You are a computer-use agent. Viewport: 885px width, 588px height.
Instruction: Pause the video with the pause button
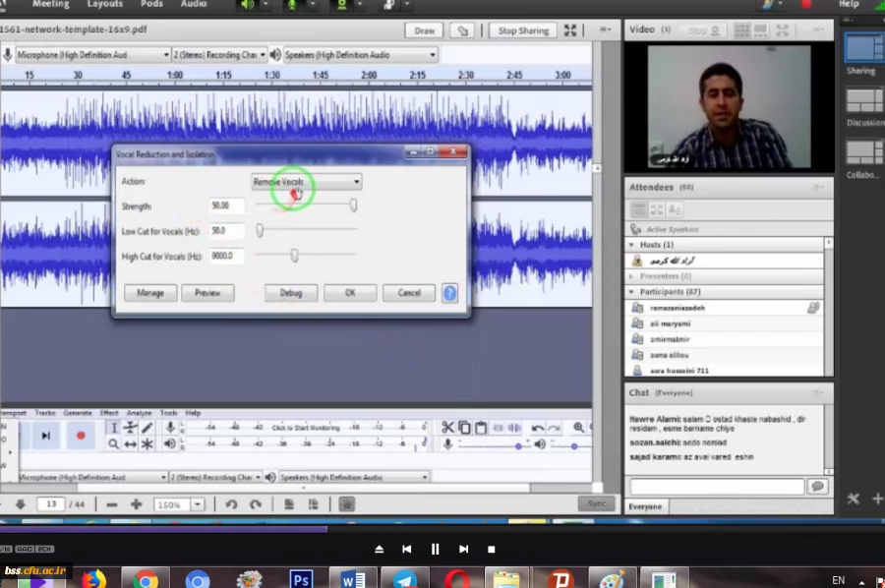click(435, 549)
